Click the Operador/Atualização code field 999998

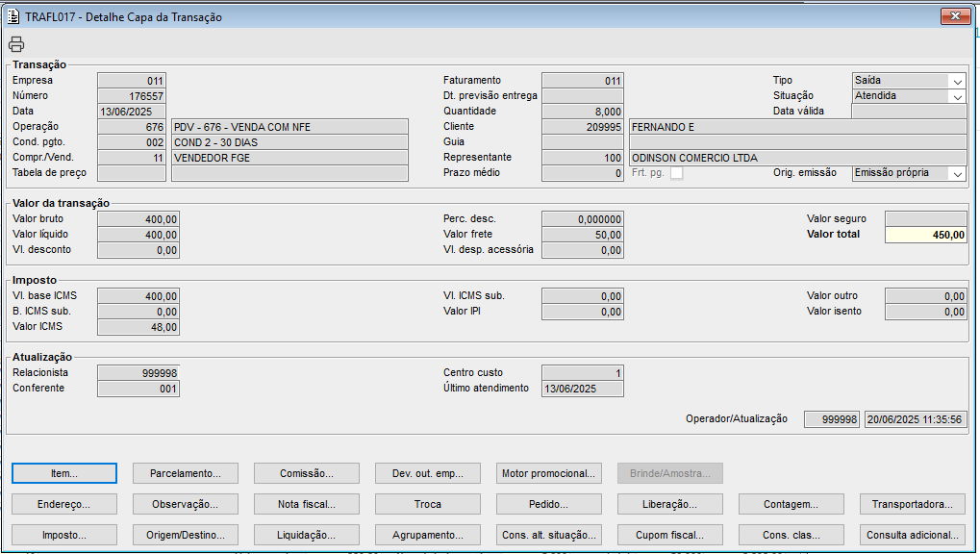(832, 419)
